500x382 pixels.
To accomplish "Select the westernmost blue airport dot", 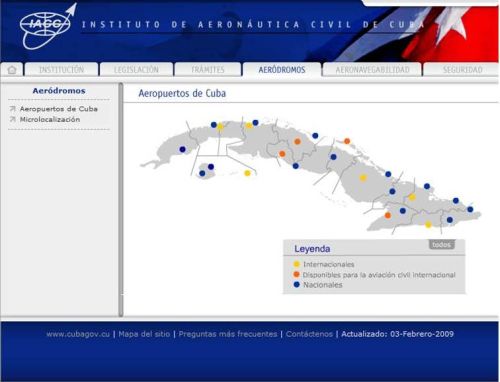I will [182, 149].
